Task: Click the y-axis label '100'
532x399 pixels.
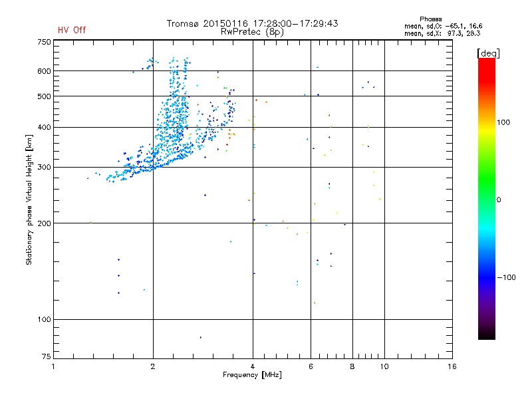Action: (x=44, y=320)
